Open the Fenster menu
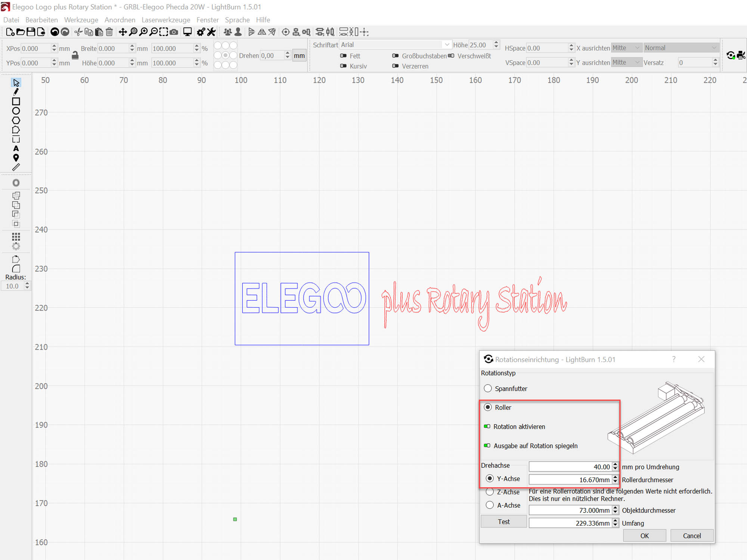Viewport: 747px width, 560px height. click(208, 20)
